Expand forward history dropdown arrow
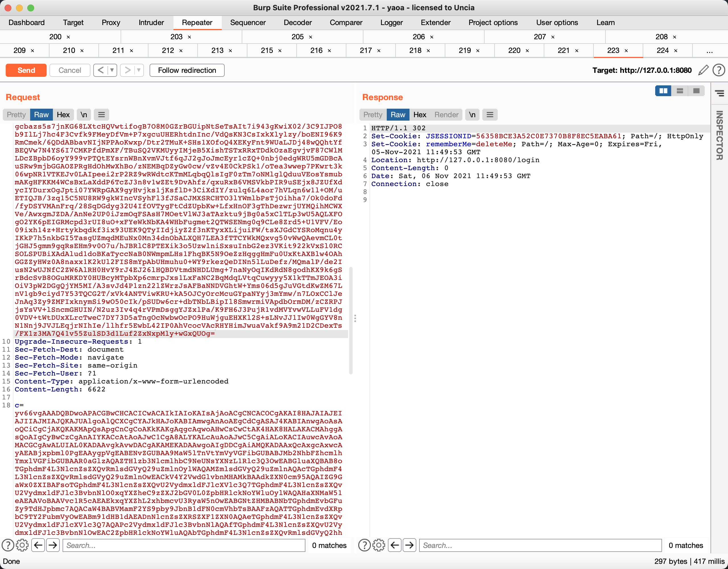The height and width of the screenshot is (569, 728). point(139,70)
